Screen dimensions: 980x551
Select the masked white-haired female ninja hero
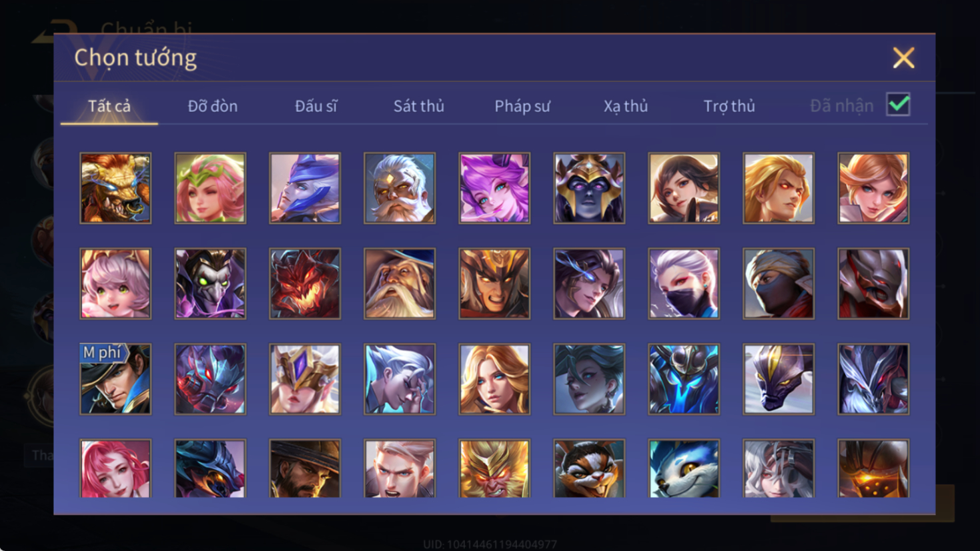point(684,284)
